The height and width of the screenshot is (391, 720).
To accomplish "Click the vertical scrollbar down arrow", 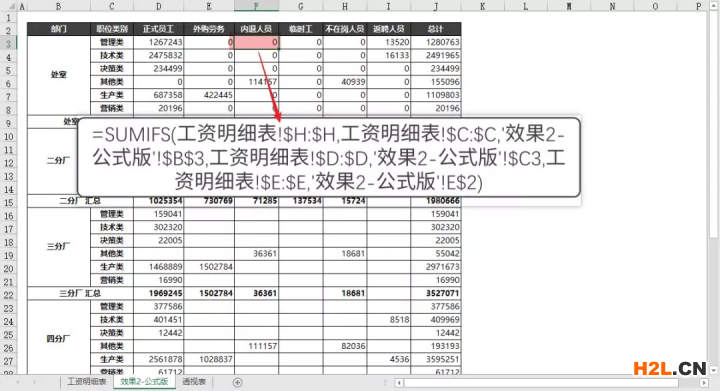I will pos(714,370).
